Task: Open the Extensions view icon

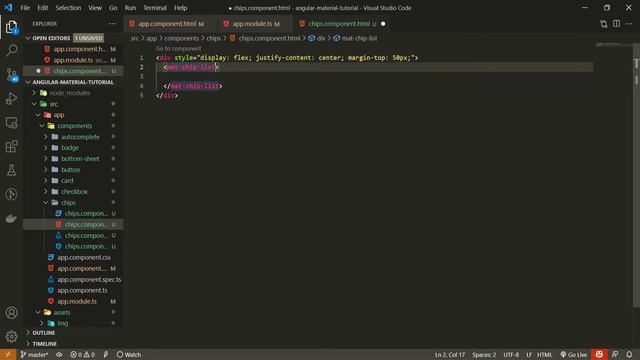Action: 11,146
